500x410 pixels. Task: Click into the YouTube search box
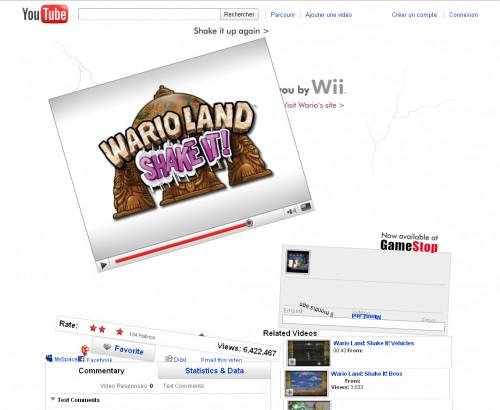pos(149,14)
